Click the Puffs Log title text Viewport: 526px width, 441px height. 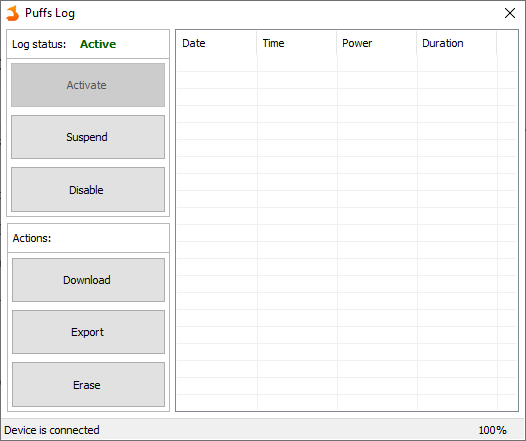(50, 13)
